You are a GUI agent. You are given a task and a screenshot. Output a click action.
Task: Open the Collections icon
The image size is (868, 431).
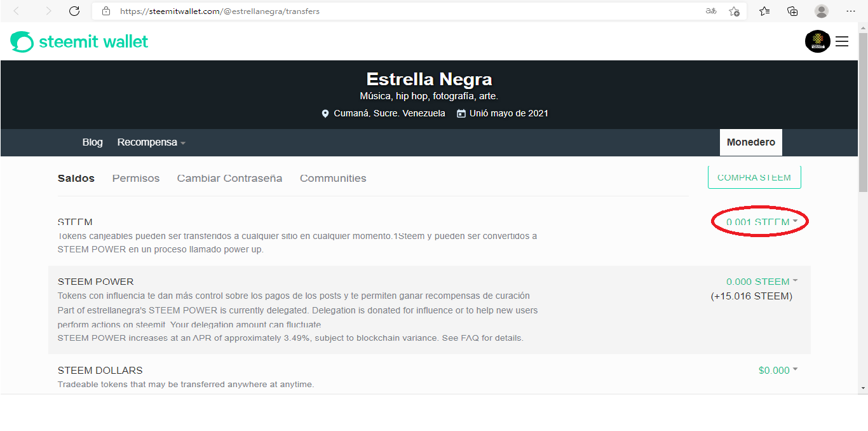click(x=792, y=11)
